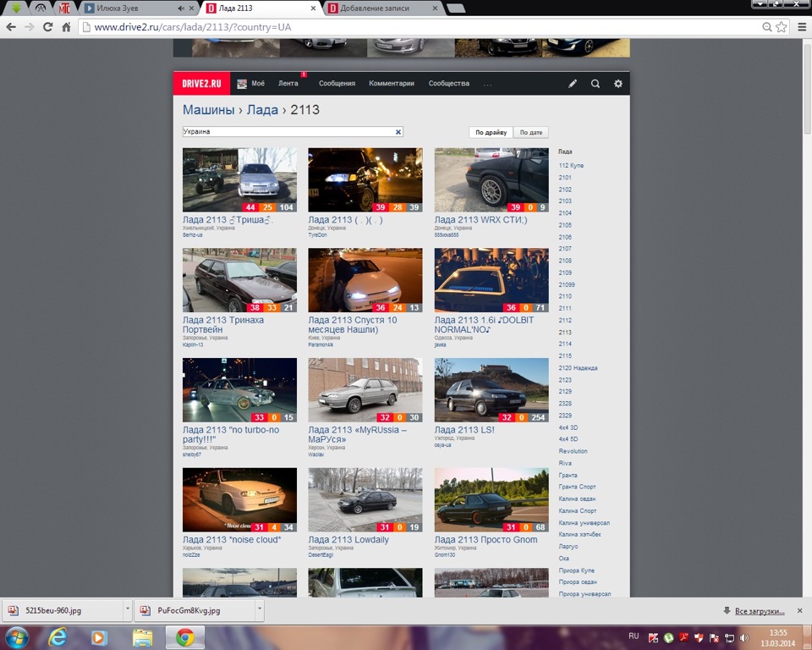Open the Revolution model link

573,451
